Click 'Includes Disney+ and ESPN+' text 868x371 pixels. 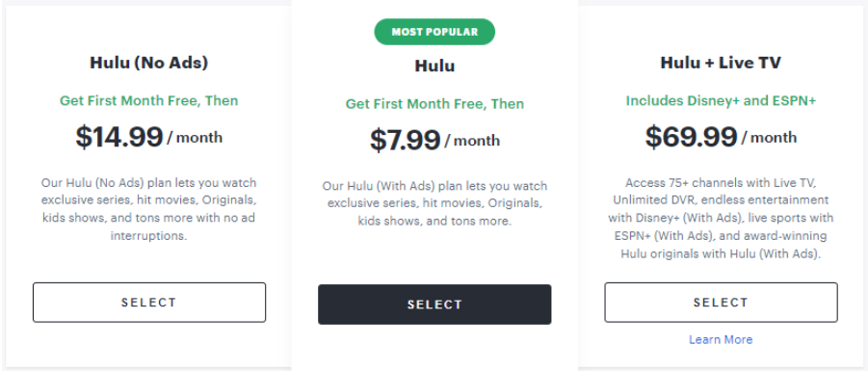coord(721,101)
